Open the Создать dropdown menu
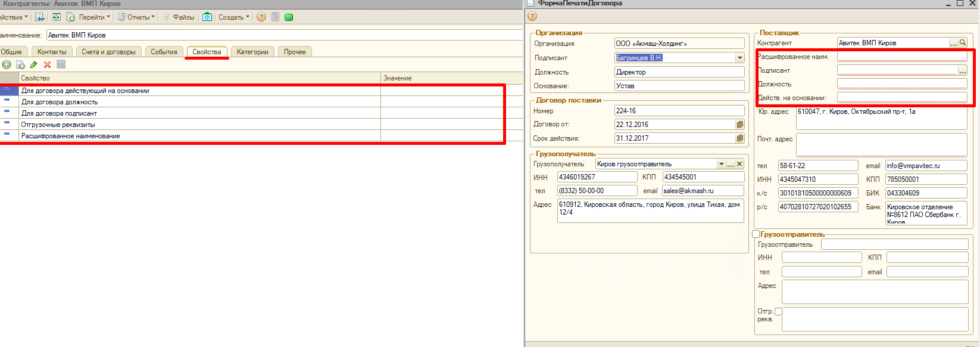This screenshot has height=347, width=980. coord(234,17)
